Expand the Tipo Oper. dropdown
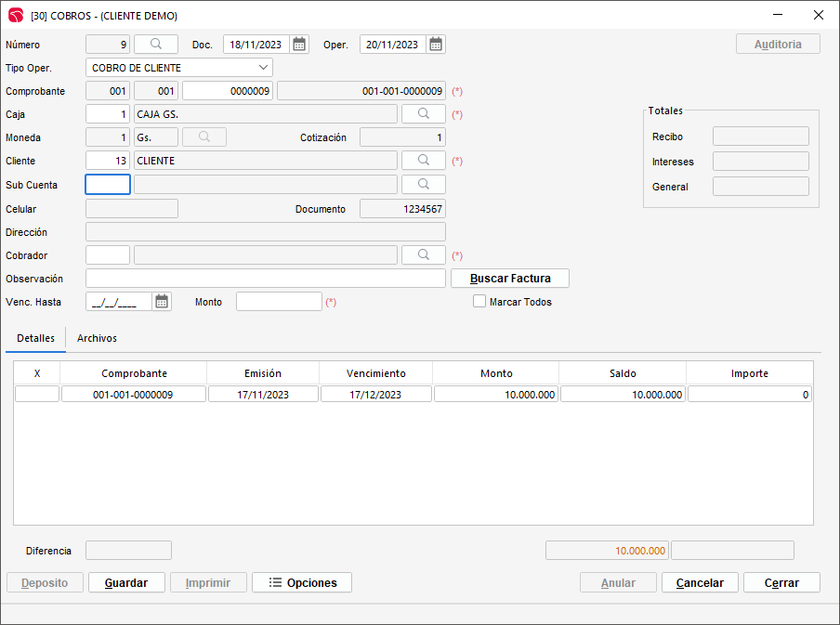The image size is (840, 625). coord(262,68)
